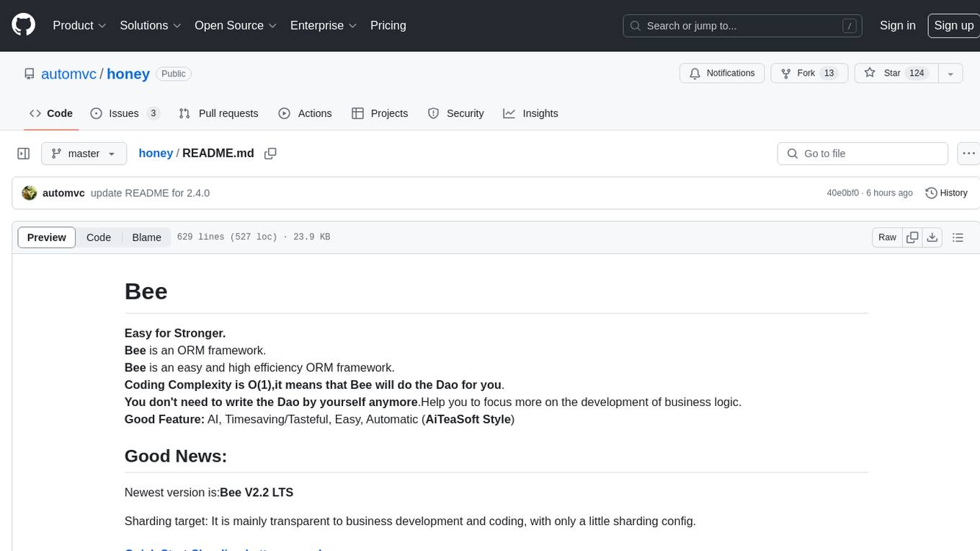Focus the Go to file search field

click(x=863, y=154)
